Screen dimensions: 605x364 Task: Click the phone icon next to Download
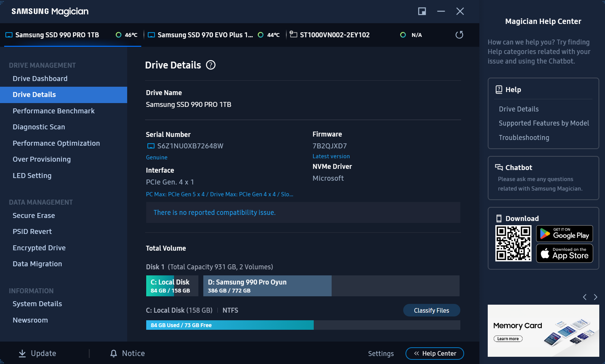tap(499, 218)
